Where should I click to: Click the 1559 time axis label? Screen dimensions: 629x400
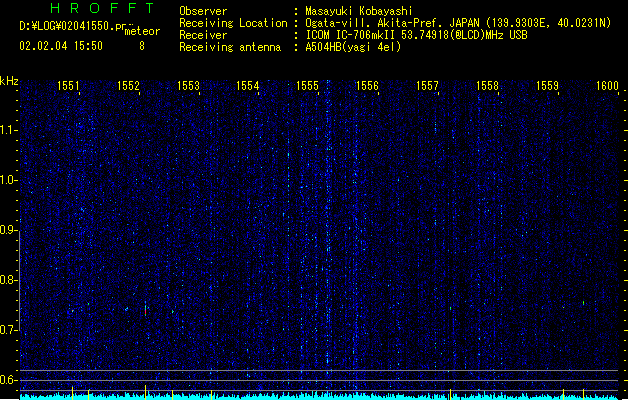pos(547,86)
